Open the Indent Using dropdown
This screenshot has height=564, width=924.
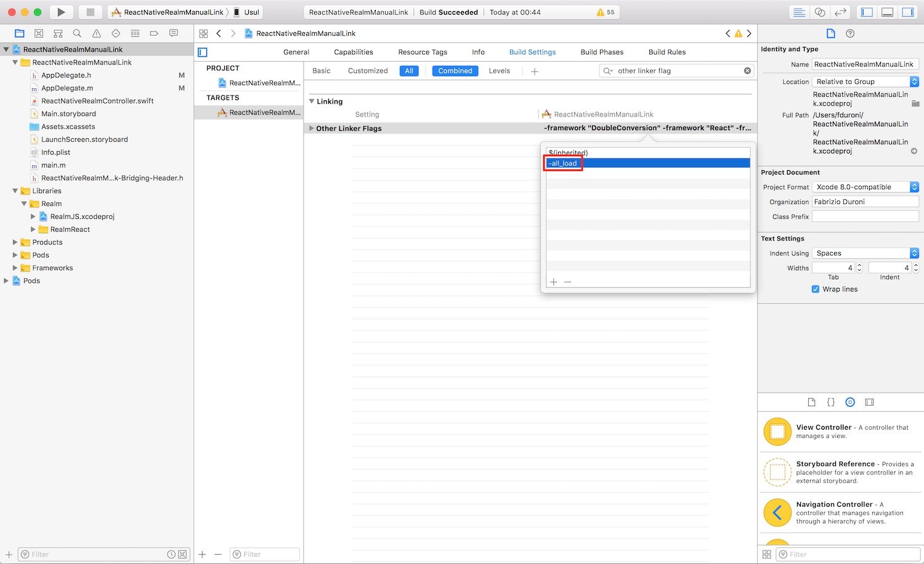[865, 253]
